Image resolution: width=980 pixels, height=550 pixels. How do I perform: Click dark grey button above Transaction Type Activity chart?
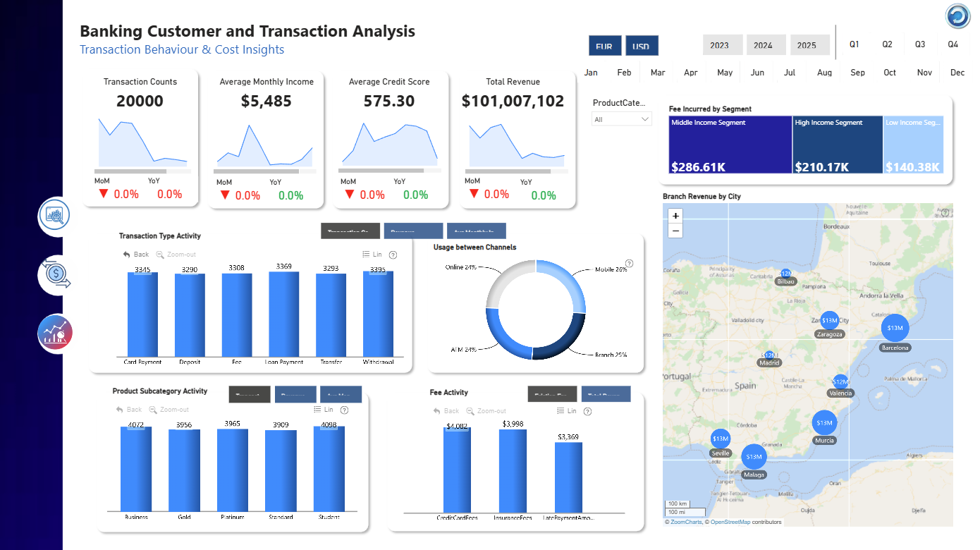coord(350,231)
